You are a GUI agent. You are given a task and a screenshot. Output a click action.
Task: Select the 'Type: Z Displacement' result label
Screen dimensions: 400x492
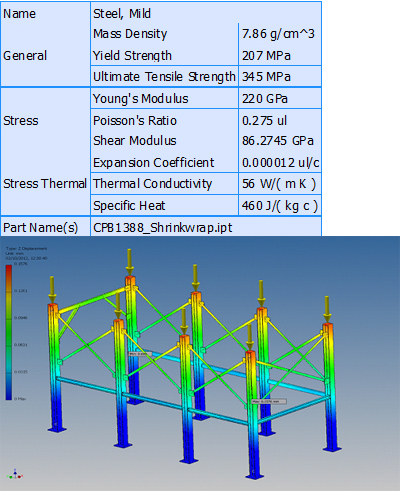pos(26,248)
